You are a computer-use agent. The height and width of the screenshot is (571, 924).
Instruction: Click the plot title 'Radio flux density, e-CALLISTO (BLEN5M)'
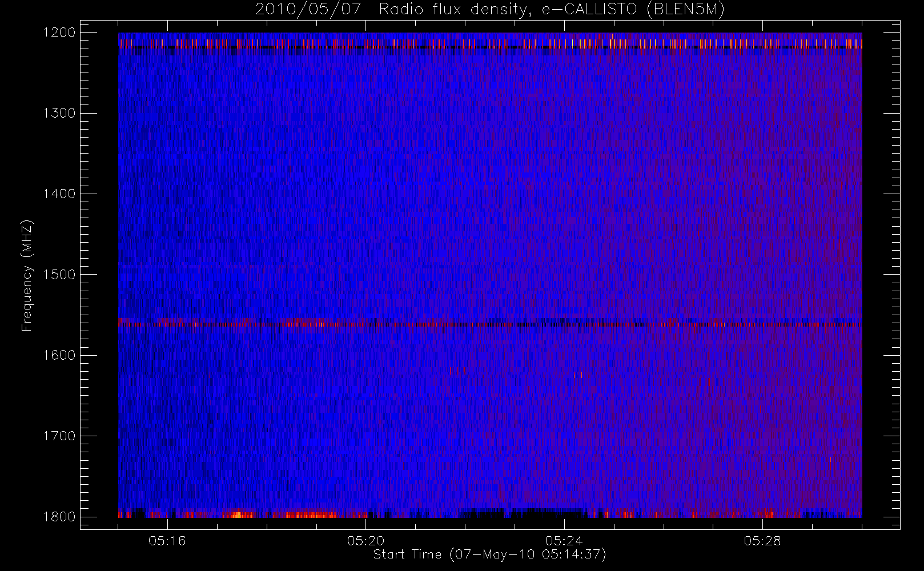click(552, 9)
